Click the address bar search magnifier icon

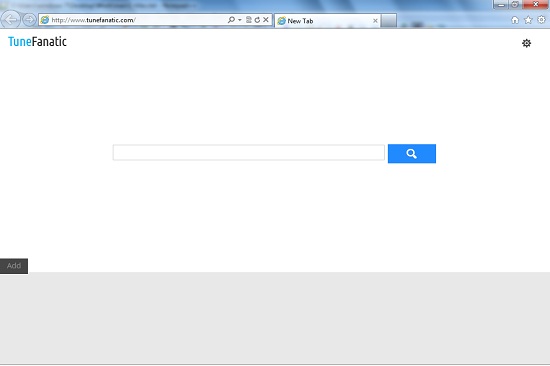coord(231,20)
